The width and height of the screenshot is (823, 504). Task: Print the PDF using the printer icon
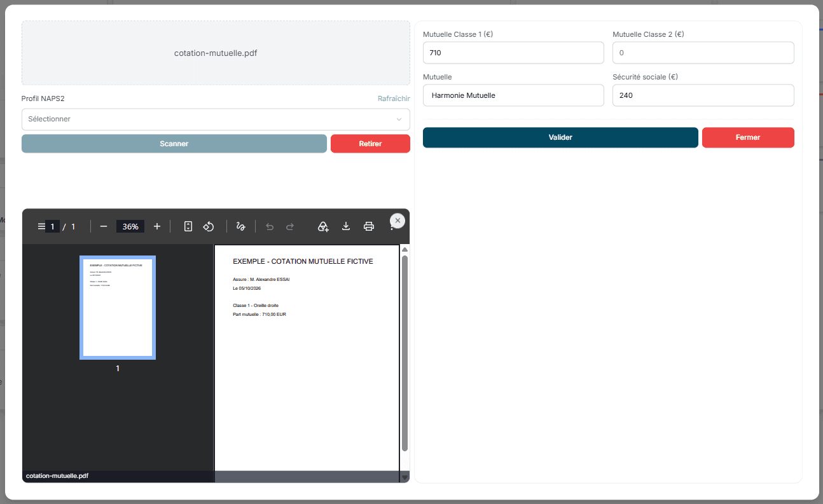(369, 226)
